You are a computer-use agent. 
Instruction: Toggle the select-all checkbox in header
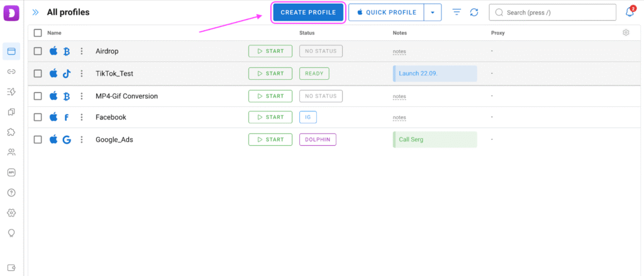pyautogui.click(x=38, y=33)
